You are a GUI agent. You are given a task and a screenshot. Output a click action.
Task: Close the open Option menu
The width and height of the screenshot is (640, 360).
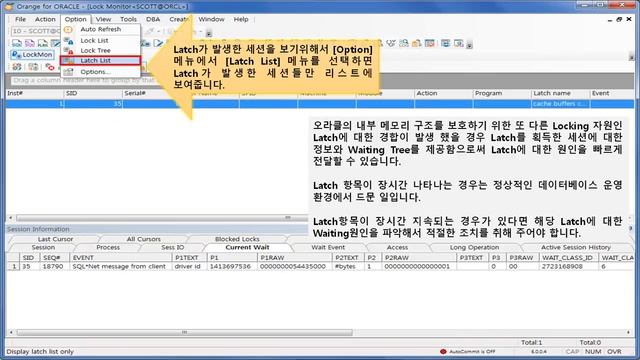tap(76, 19)
